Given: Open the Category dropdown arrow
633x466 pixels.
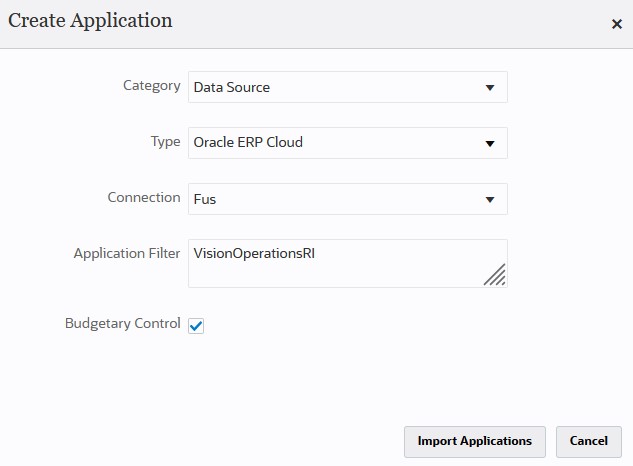Looking at the screenshot, I should coord(490,87).
